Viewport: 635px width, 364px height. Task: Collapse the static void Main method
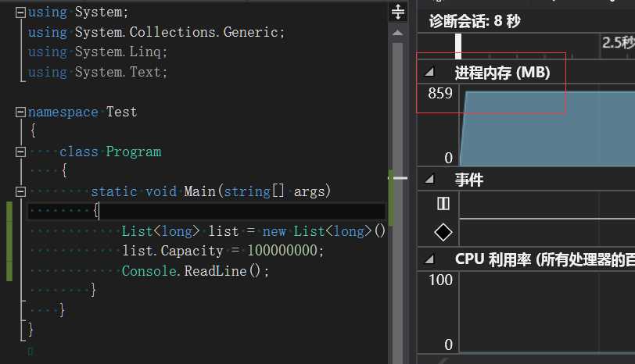[x=20, y=191]
